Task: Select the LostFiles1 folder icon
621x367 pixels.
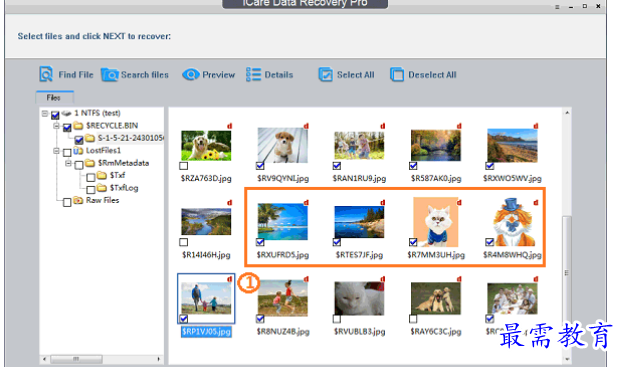Action: [78, 150]
